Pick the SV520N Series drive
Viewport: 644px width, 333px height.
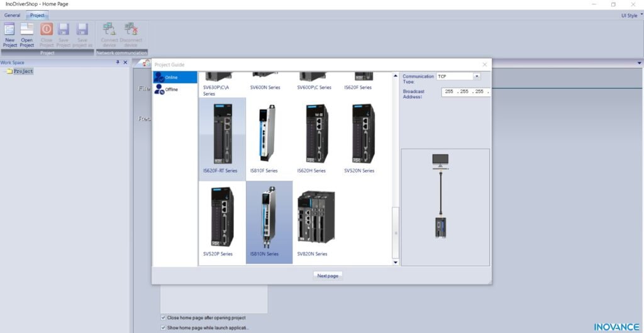point(363,135)
